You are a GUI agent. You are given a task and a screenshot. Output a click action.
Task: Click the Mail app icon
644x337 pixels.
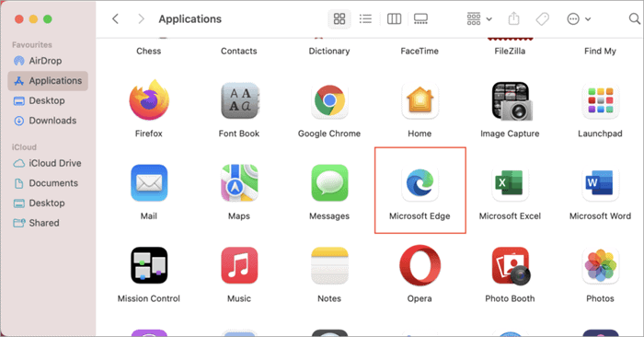click(149, 183)
